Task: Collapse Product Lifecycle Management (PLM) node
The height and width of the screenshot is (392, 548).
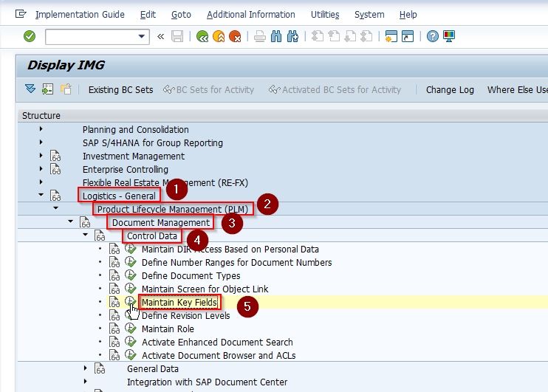Action: point(55,208)
